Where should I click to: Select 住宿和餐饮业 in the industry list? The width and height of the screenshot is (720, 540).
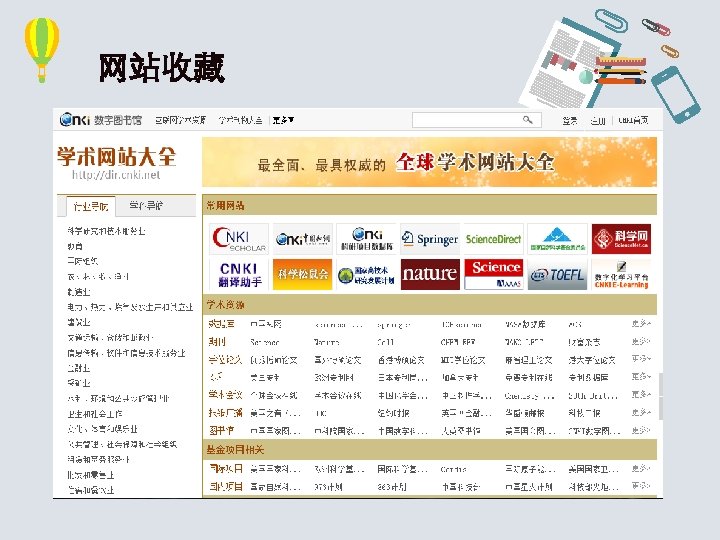click(x=90, y=490)
